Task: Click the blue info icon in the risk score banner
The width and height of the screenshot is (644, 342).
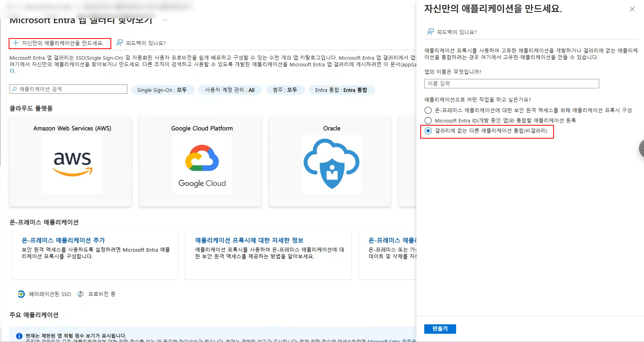Action: click(x=19, y=336)
